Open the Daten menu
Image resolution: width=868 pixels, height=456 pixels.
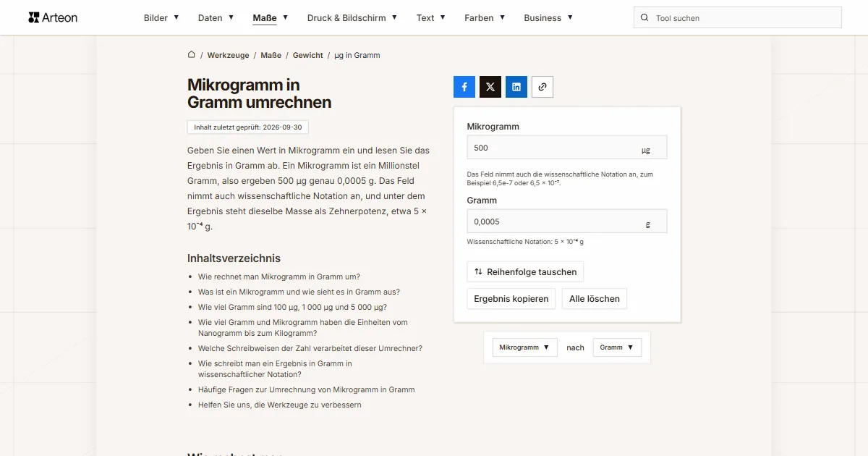216,18
